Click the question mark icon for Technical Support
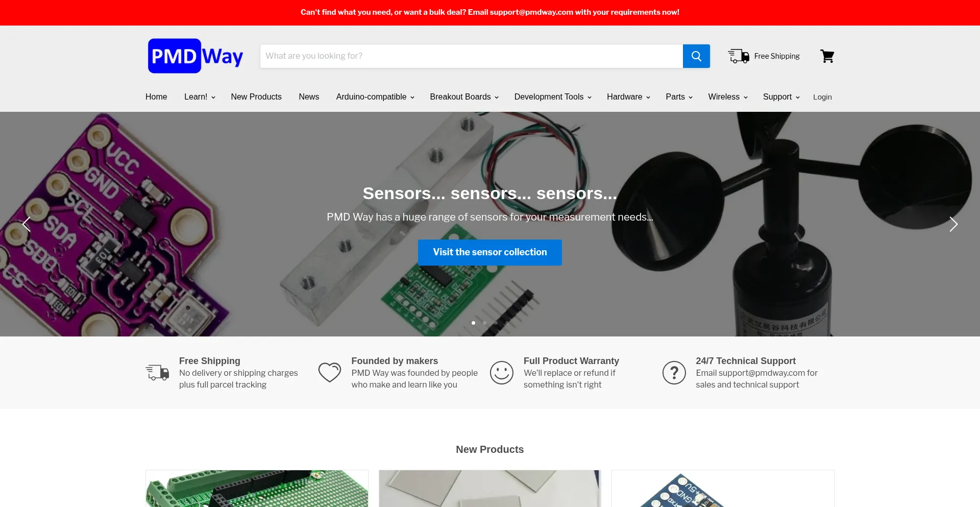Viewport: 980px width, 507px height. click(x=674, y=373)
